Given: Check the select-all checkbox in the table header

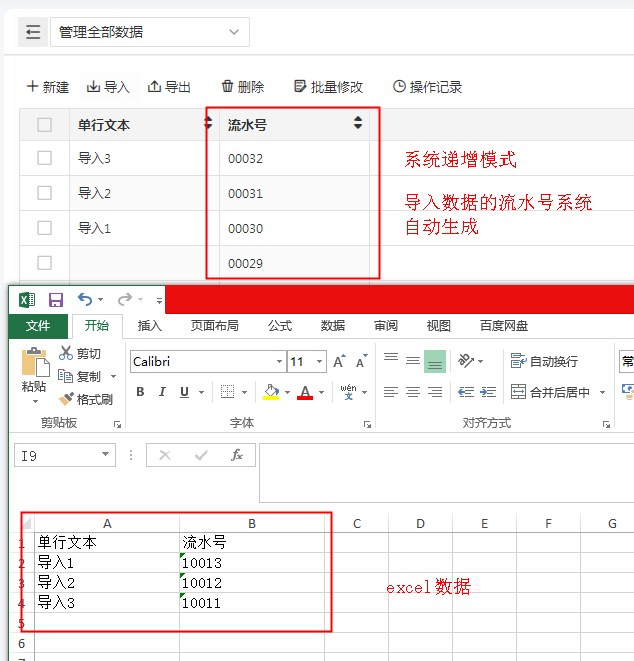Looking at the screenshot, I should pyautogui.click(x=44, y=125).
